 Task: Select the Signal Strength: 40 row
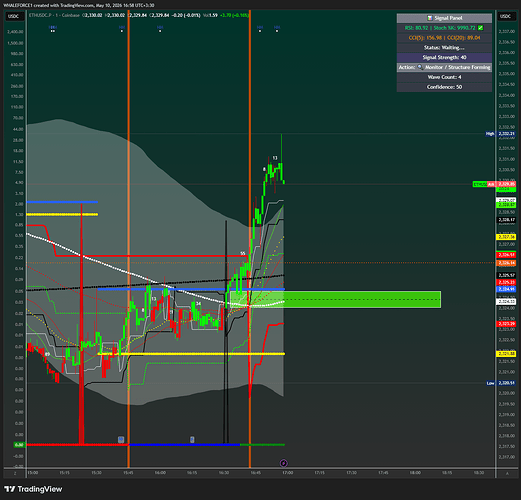444,57
